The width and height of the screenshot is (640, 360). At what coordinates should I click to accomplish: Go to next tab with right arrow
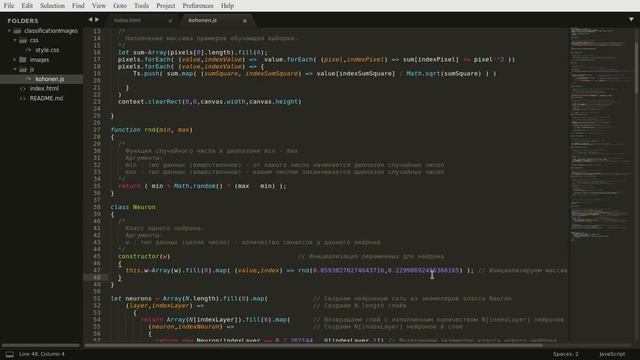[x=97, y=20]
